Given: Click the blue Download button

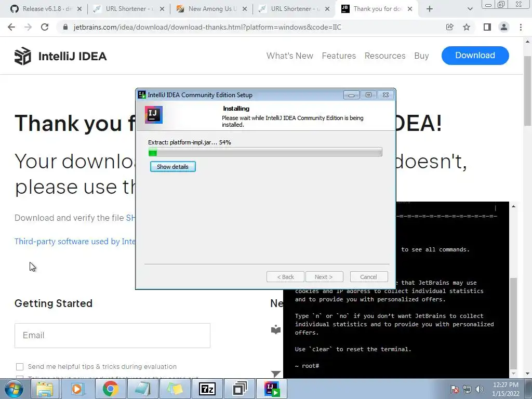Looking at the screenshot, I should pos(475,55).
